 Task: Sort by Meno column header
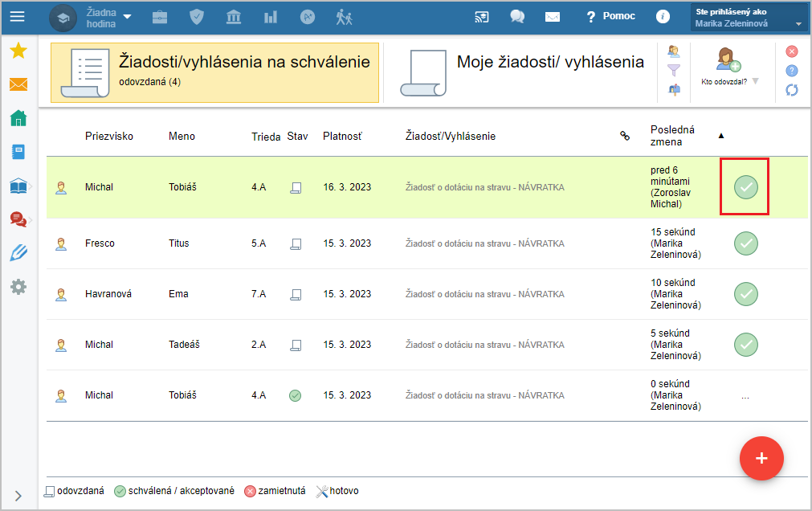182,137
